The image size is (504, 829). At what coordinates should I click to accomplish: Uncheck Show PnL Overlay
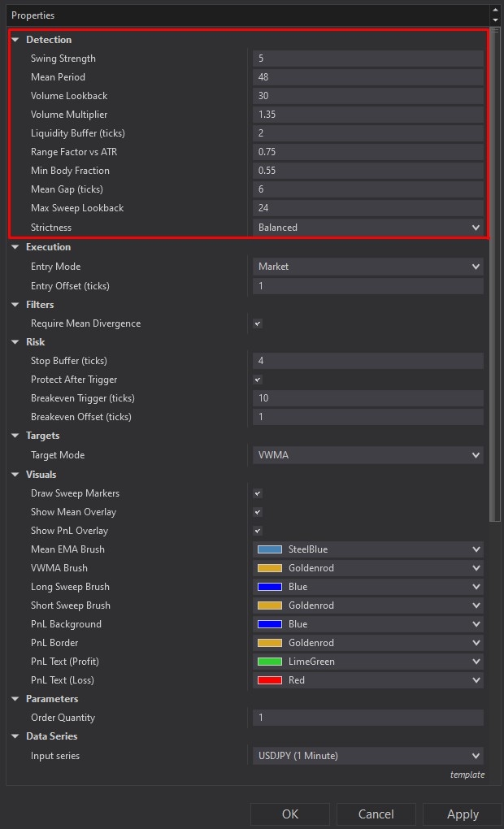pyautogui.click(x=257, y=530)
